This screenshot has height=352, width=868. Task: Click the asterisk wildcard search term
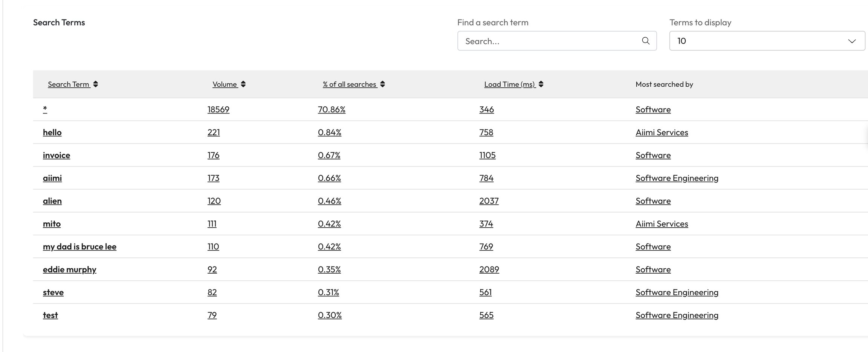(x=45, y=109)
